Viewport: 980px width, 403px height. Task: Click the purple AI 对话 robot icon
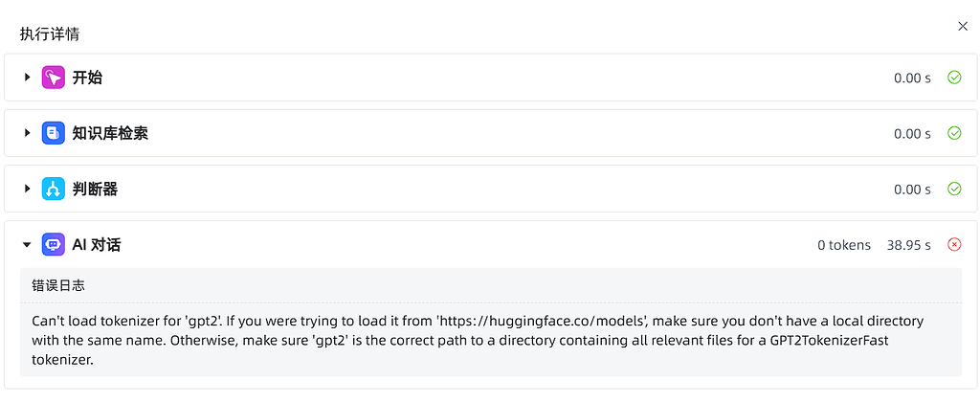pos(54,244)
